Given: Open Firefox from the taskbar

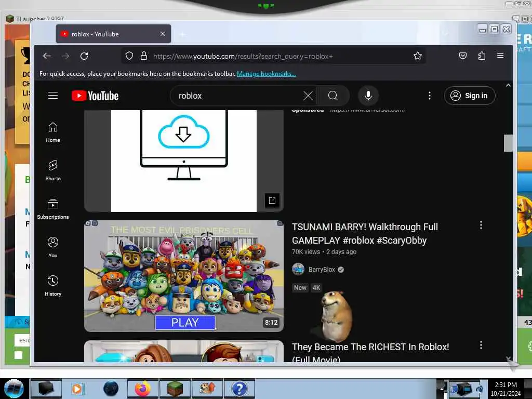Looking at the screenshot, I should [x=142, y=389].
